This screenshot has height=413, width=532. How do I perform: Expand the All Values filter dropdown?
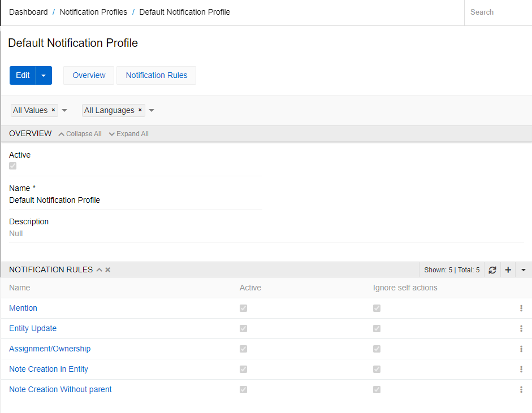click(x=64, y=110)
